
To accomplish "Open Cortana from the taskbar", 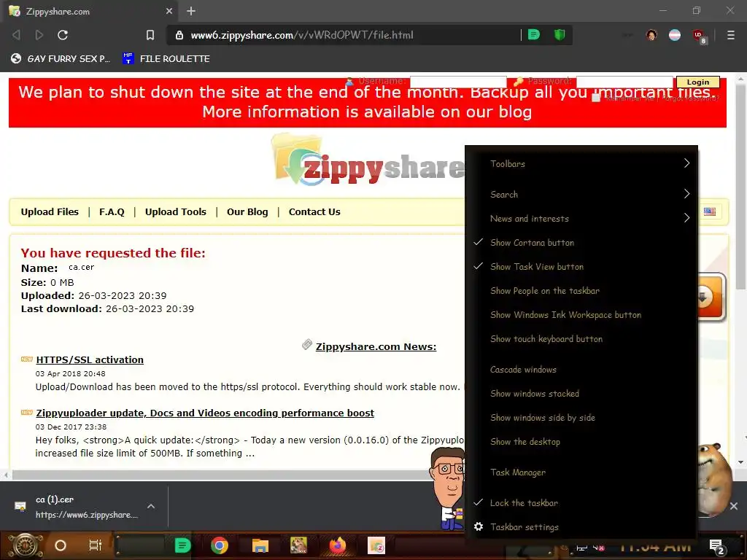I will 61,545.
